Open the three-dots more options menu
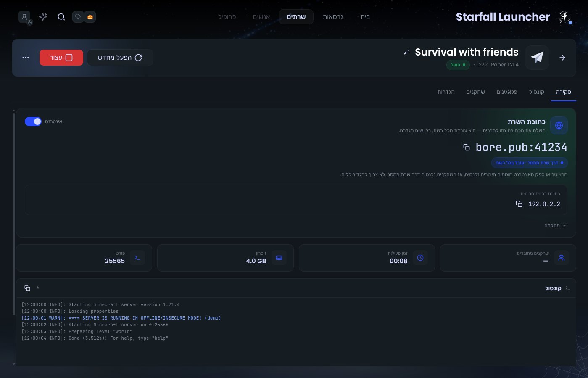Viewport: 588px width, 378px height. (26, 58)
